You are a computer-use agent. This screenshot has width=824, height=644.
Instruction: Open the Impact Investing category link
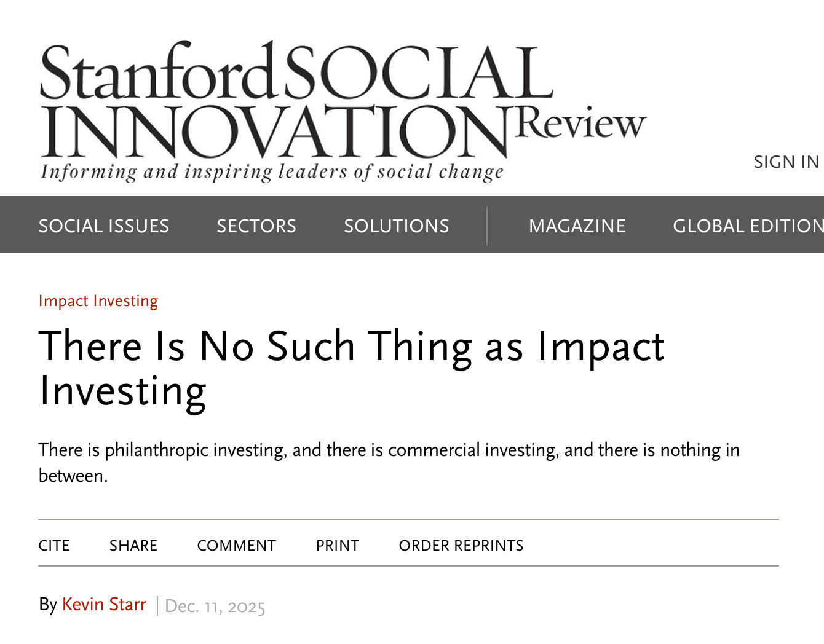98,301
